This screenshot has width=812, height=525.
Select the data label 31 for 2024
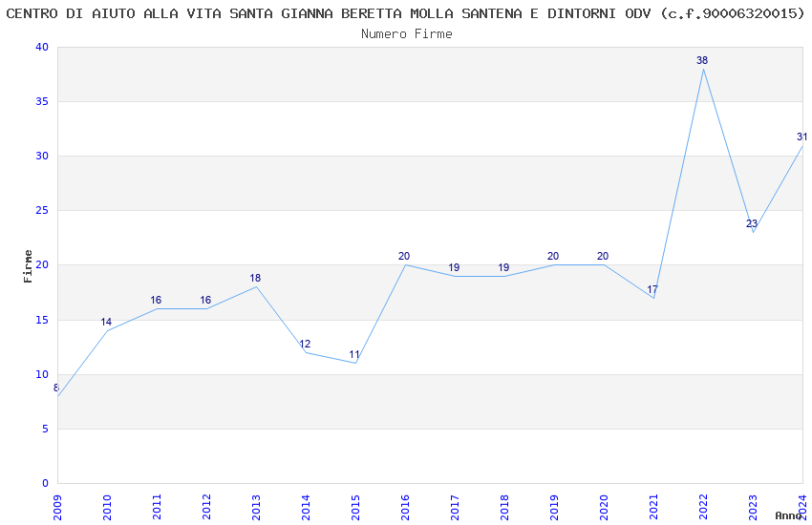pos(801,137)
